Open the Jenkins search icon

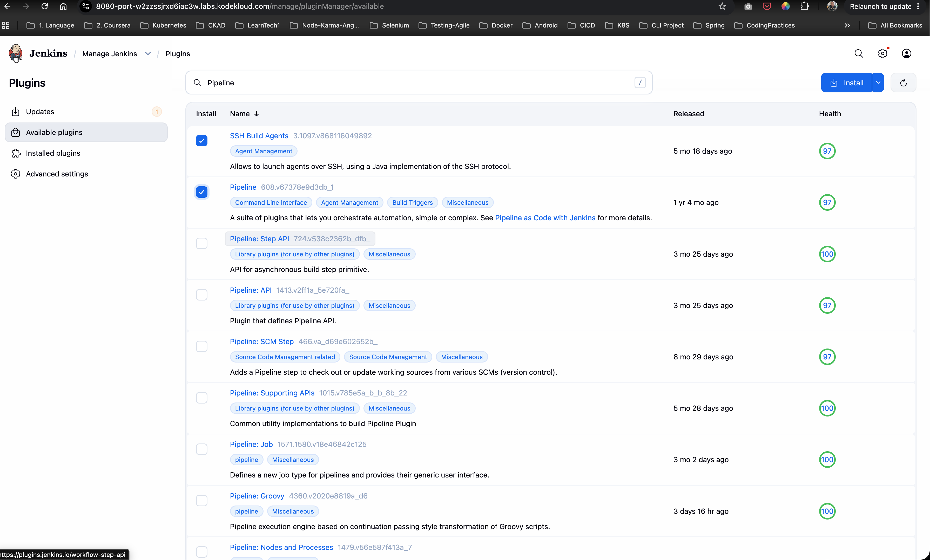click(859, 53)
